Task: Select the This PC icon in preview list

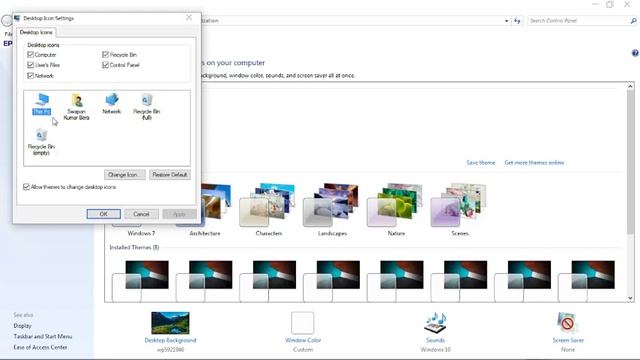Action: pyautogui.click(x=42, y=104)
